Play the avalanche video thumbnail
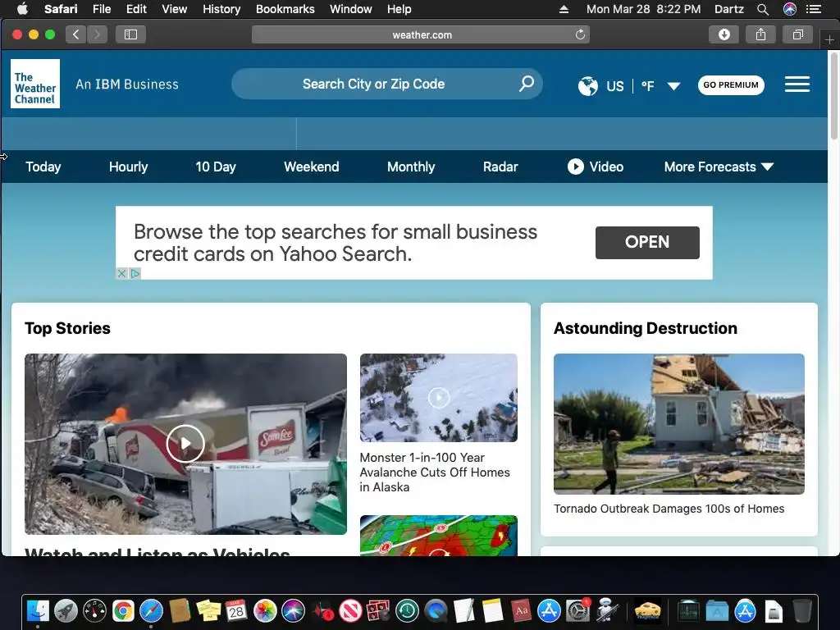Viewport: 840px width, 630px height. [439, 398]
